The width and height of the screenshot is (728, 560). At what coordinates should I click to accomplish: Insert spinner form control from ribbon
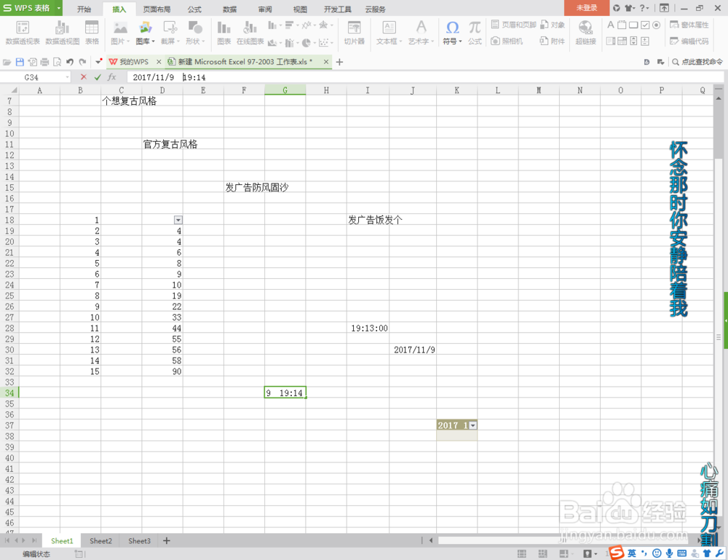(x=645, y=42)
